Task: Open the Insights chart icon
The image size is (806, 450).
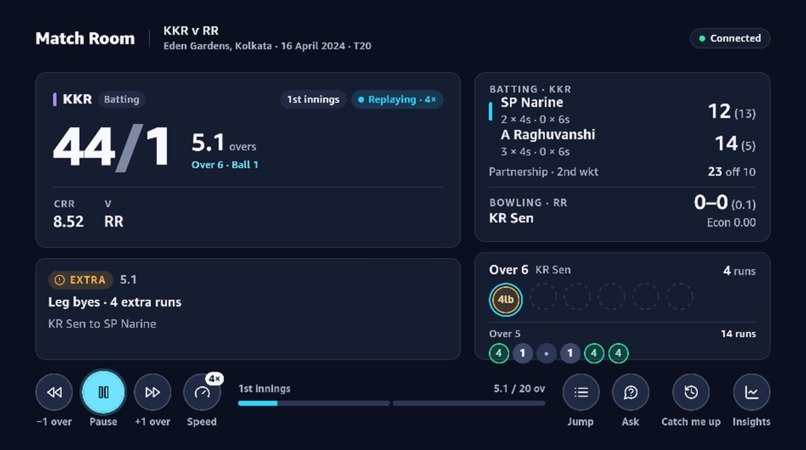Action: tap(752, 392)
